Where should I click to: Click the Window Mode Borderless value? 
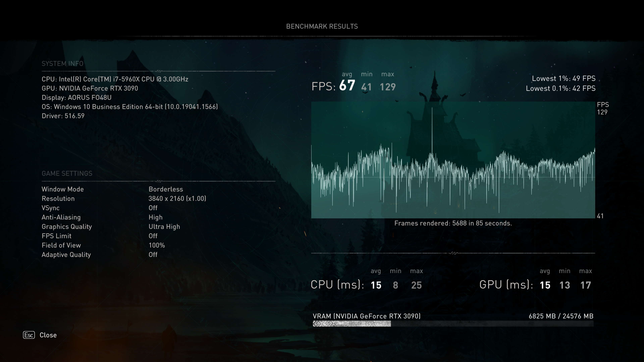pyautogui.click(x=166, y=189)
